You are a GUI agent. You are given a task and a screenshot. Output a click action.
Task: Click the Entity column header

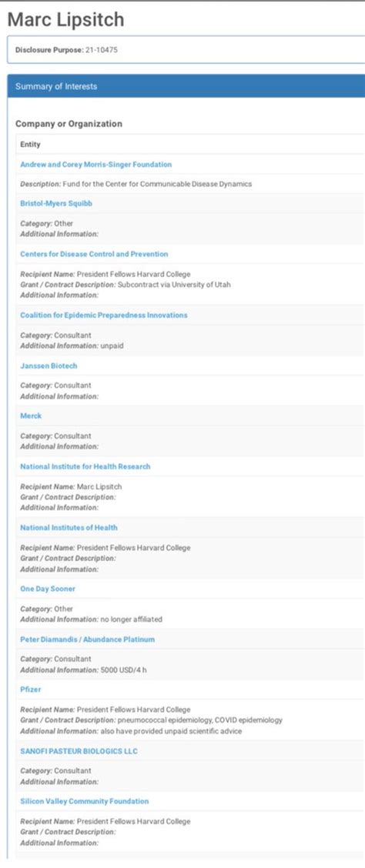point(31,145)
